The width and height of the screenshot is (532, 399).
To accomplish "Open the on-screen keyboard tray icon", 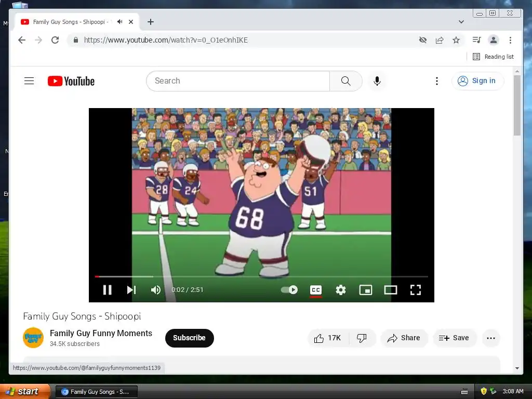I will click(464, 392).
